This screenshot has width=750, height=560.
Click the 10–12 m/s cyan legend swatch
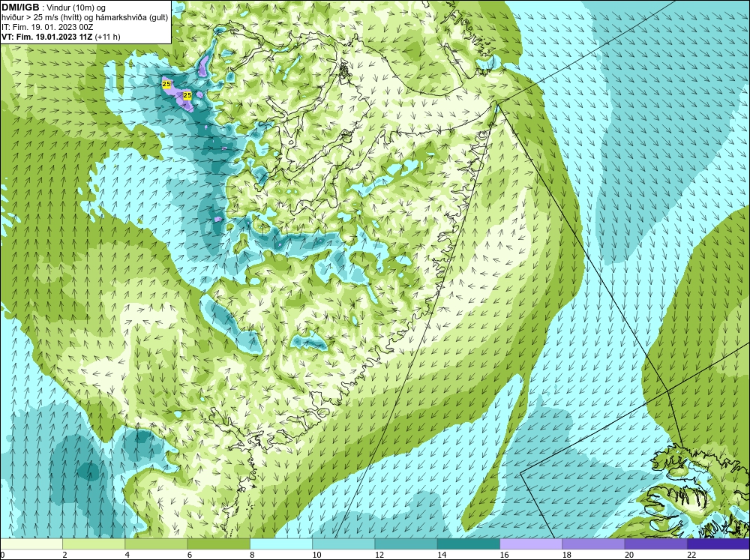(343, 544)
